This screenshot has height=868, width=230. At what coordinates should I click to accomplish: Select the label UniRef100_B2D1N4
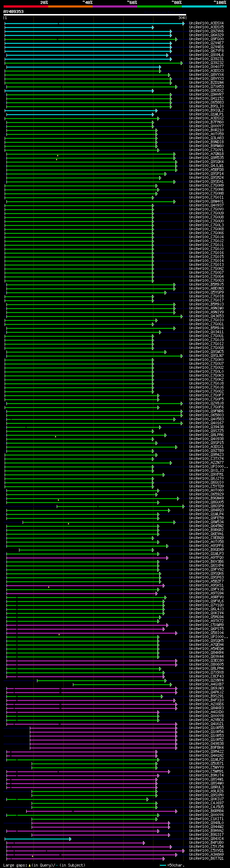point(206,83)
